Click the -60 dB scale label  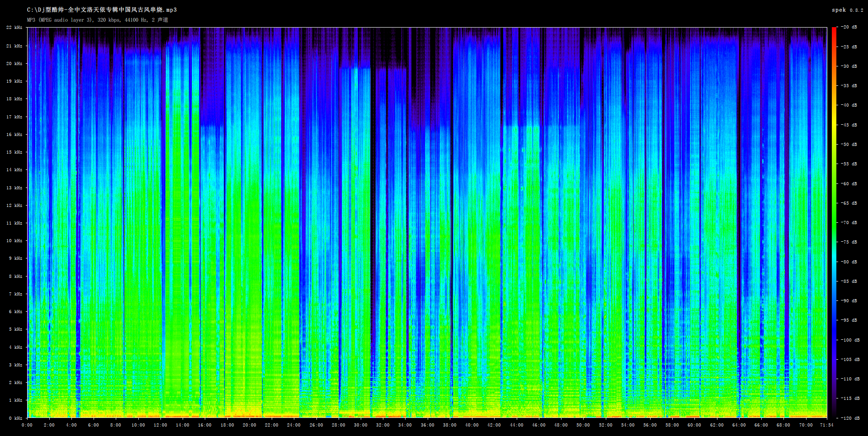[x=849, y=184]
